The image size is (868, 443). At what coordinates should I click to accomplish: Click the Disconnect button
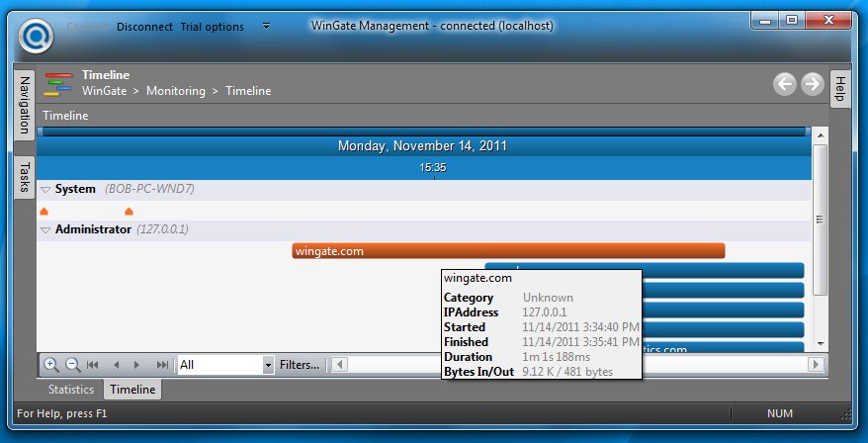point(144,27)
